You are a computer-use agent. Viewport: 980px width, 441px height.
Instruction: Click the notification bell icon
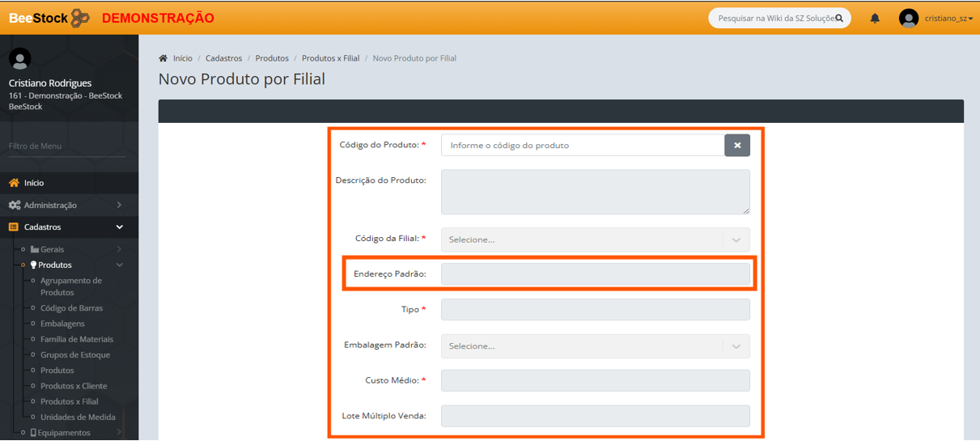(x=875, y=18)
